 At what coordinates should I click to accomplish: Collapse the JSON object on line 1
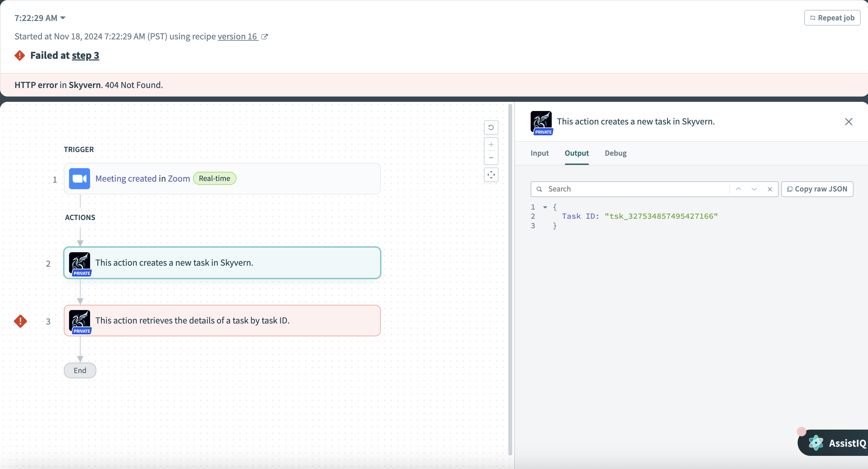tap(545, 207)
